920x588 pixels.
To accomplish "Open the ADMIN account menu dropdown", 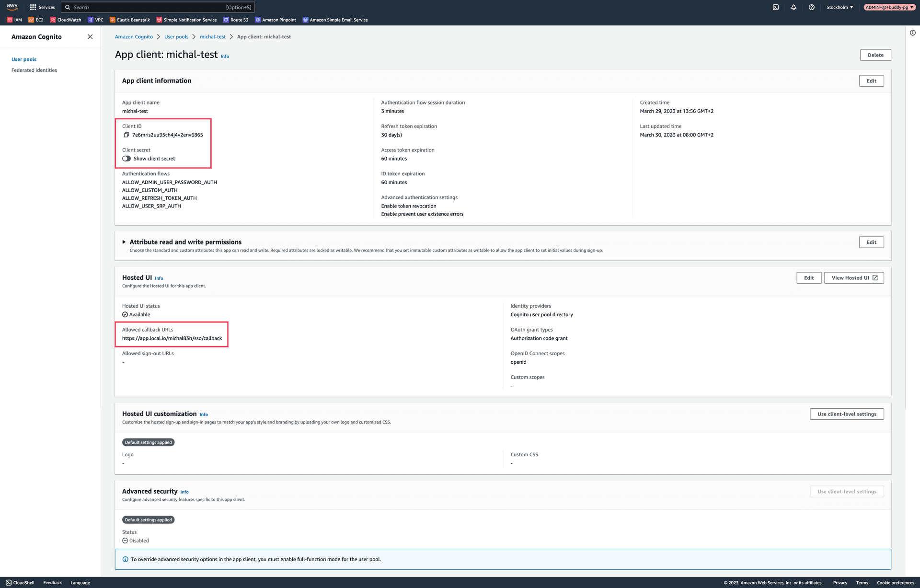I will [x=889, y=7].
